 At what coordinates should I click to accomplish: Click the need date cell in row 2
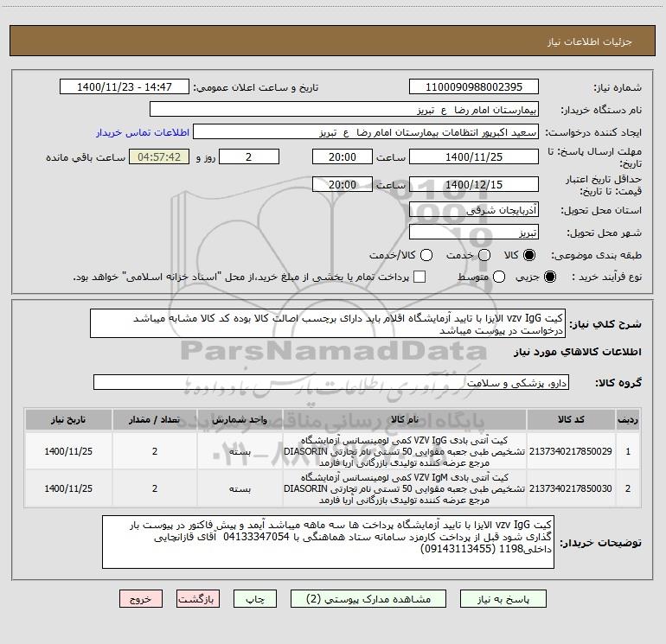click(68, 488)
